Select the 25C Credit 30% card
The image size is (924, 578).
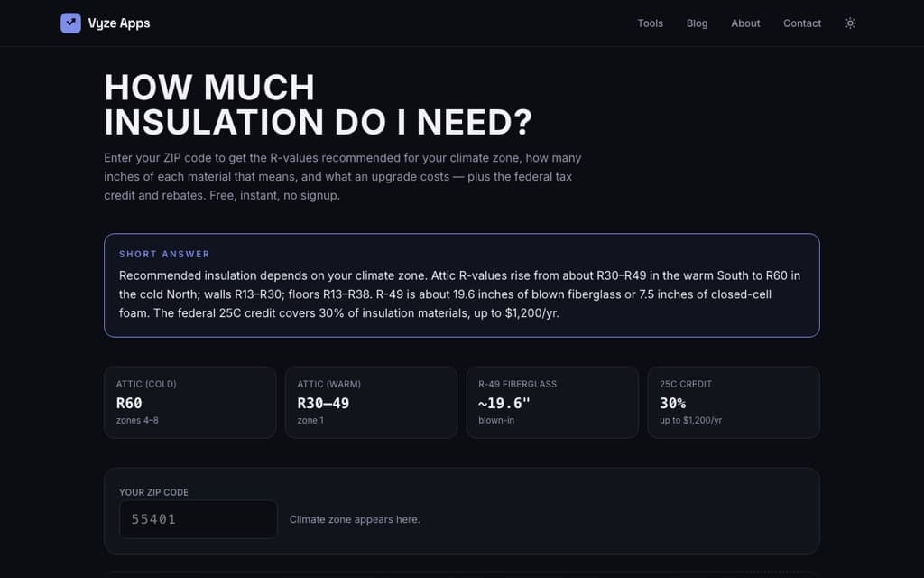point(734,402)
